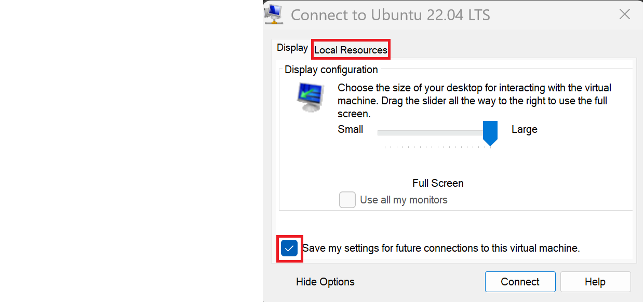Image resolution: width=644 pixels, height=302 pixels.
Task: Click the slider track near the Small end
Action: pos(395,133)
